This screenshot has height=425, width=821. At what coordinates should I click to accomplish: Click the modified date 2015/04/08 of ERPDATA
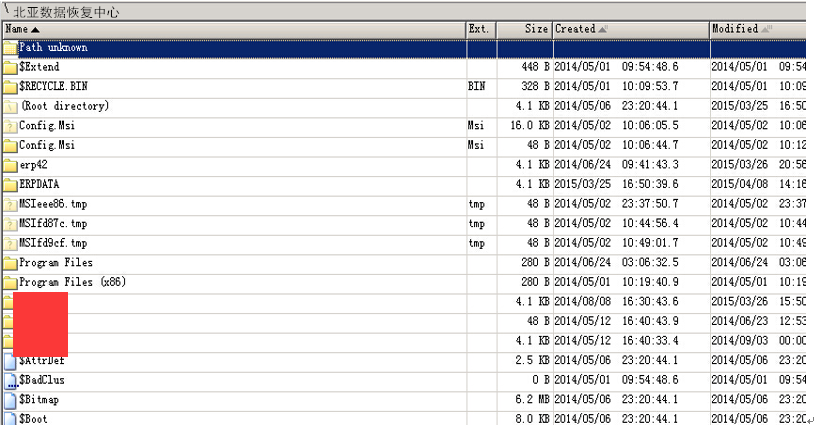[739, 184]
